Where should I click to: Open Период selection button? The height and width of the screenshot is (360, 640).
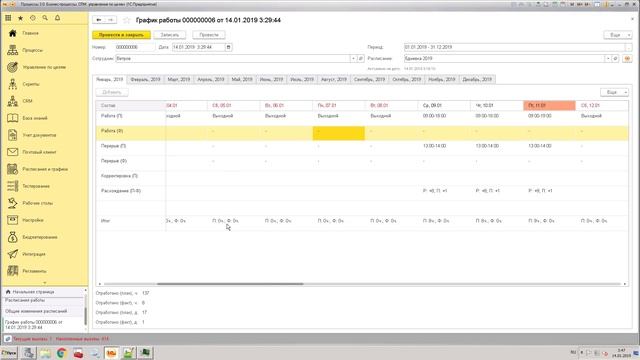coord(629,47)
